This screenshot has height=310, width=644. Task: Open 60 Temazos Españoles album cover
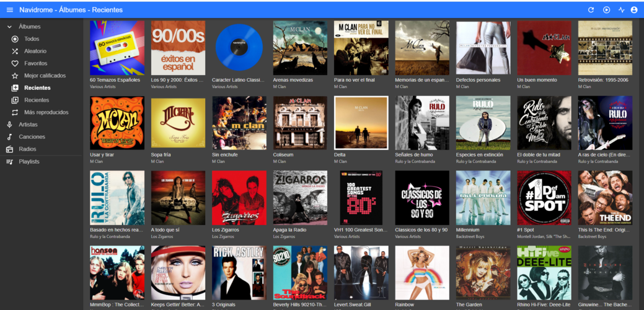point(117,48)
